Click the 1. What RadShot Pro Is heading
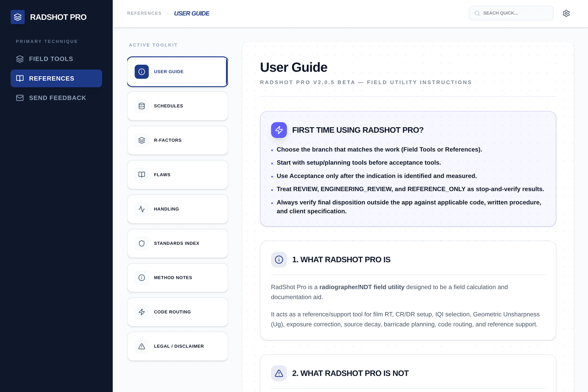The image size is (588, 392). [341, 260]
